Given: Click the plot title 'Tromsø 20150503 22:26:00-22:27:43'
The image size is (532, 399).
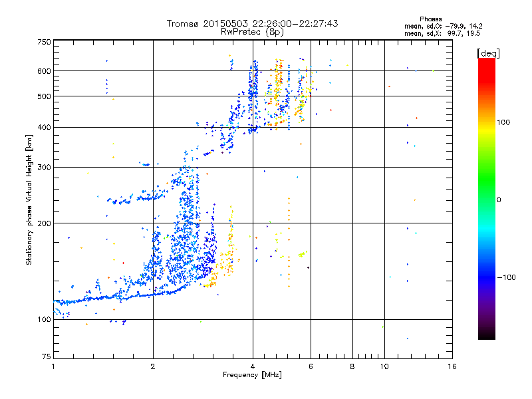Looking at the screenshot, I should pyautogui.click(x=252, y=23).
